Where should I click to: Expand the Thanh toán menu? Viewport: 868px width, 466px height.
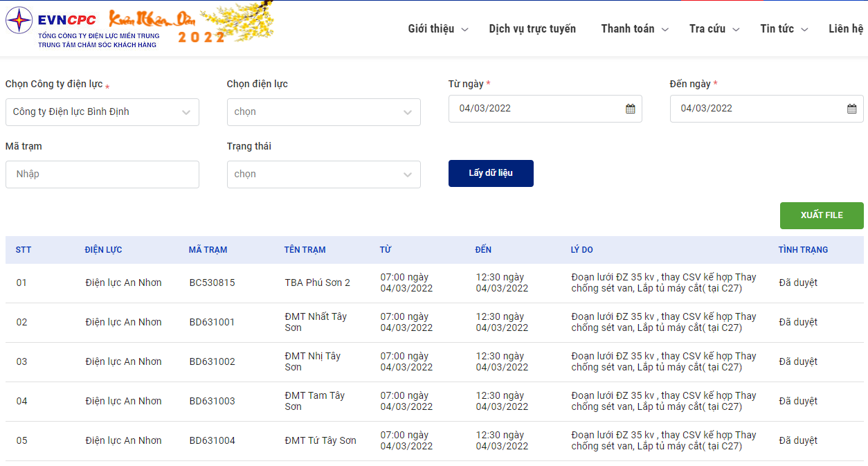(x=635, y=29)
